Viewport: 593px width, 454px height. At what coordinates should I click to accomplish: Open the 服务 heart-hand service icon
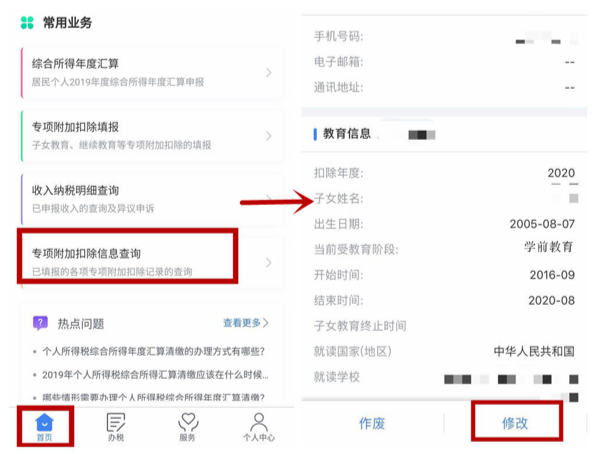click(x=188, y=422)
